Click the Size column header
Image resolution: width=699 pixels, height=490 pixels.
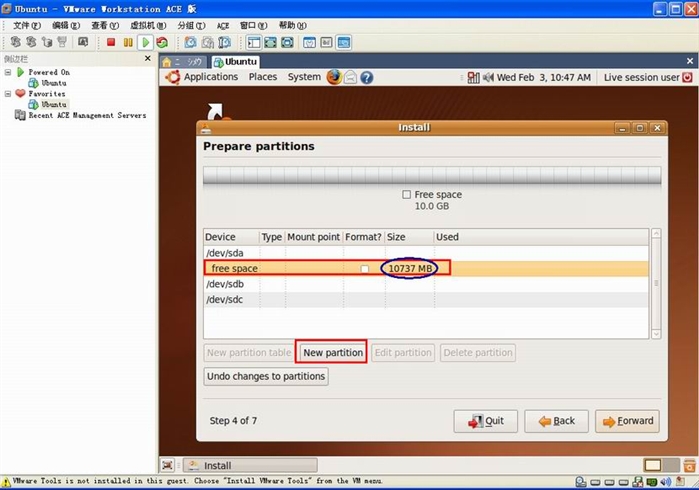pyautogui.click(x=409, y=237)
